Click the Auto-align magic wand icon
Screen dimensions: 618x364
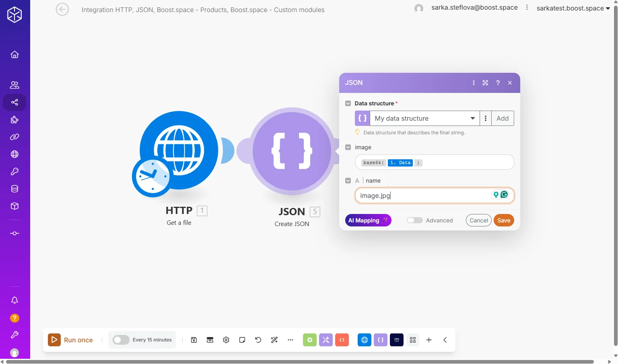click(x=274, y=340)
